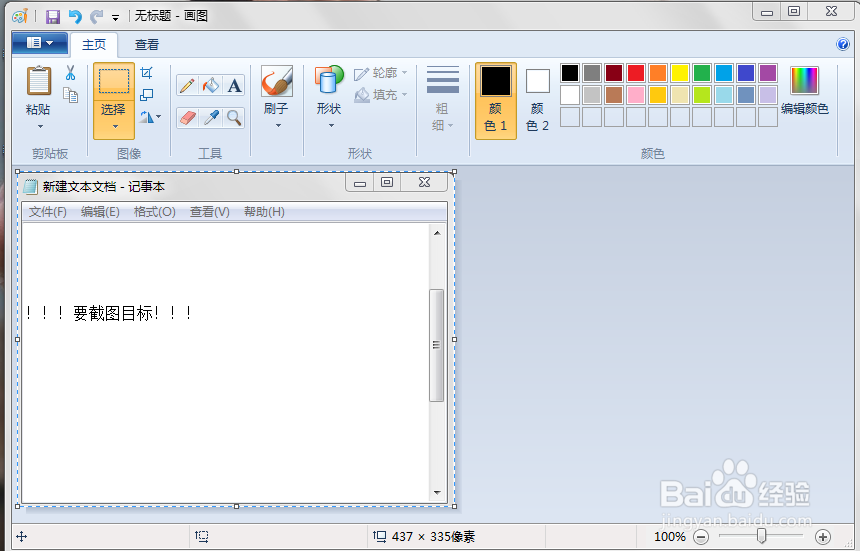Select the 刷子 brush tool
860x551 pixels.
tap(276, 81)
